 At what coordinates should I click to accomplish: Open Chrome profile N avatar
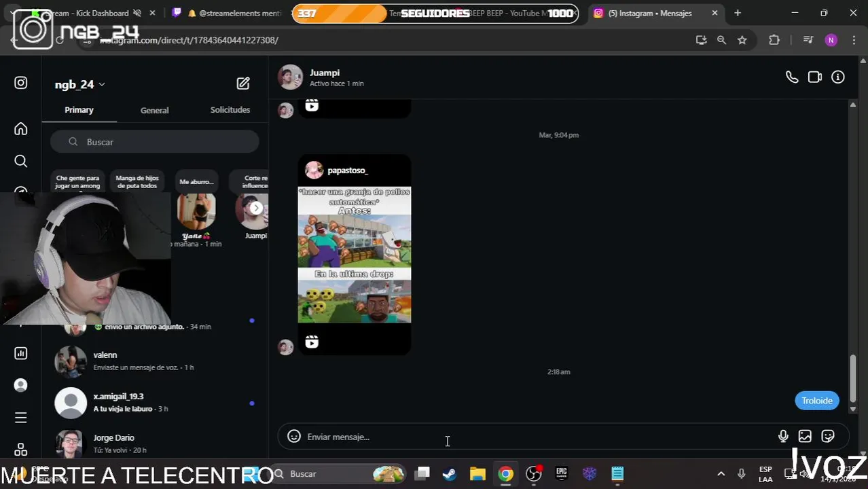click(x=831, y=40)
